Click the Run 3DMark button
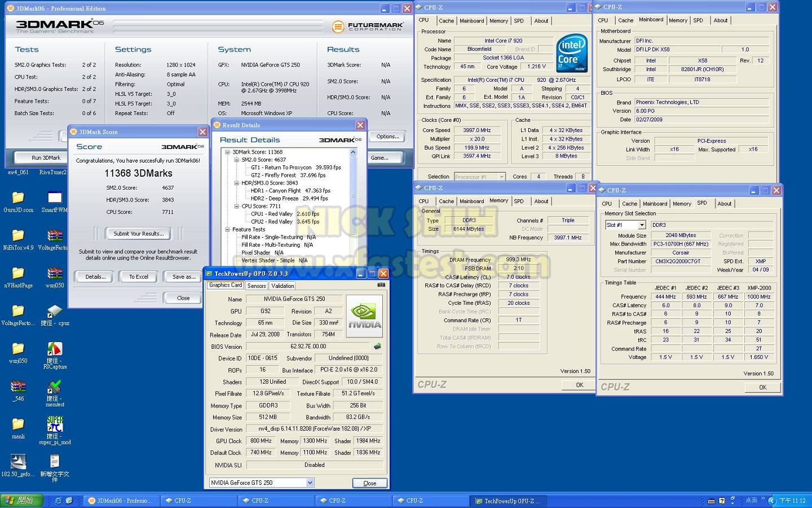812x508 pixels. click(46, 157)
